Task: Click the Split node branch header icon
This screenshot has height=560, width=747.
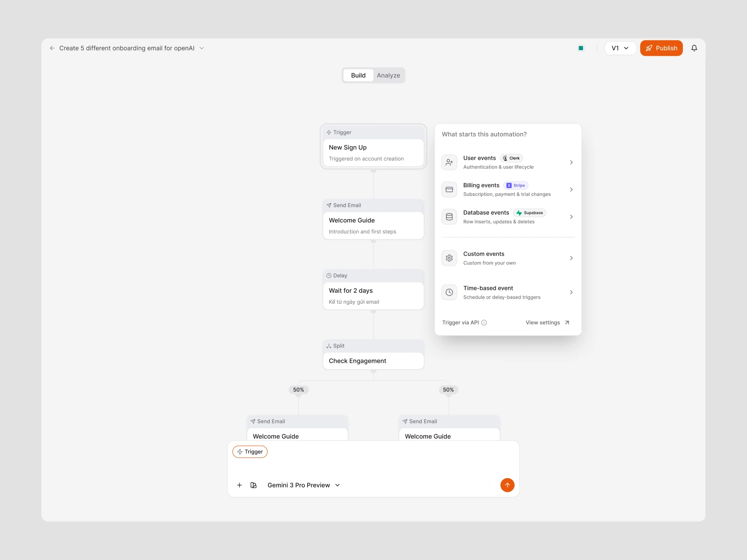Action: pyautogui.click(x=329, y=346)
